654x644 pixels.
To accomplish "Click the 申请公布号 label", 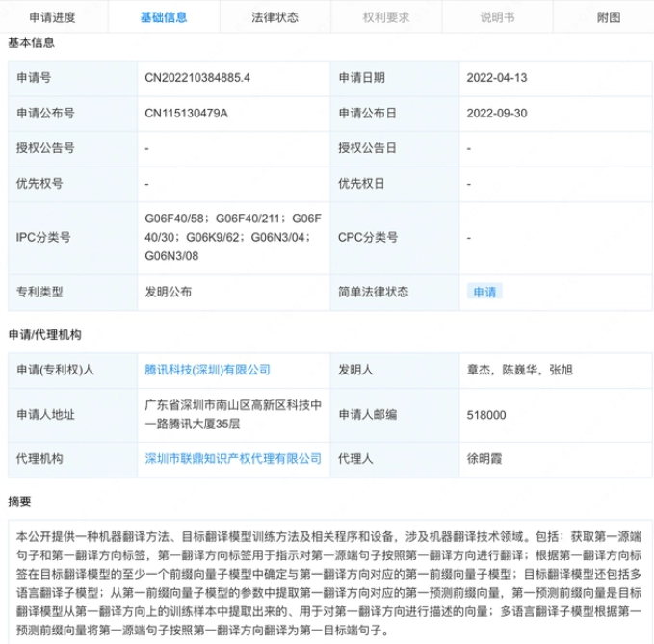I will click(x=45, y=114).
